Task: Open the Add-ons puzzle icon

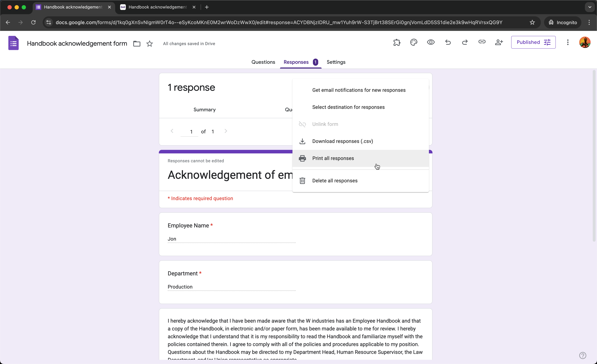Action: point(397,42)
